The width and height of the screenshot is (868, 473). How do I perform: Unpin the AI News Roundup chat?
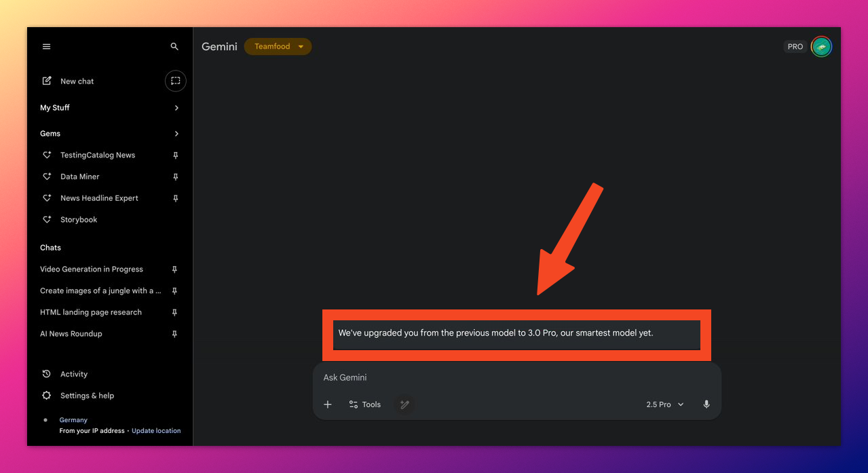[174, 334]
